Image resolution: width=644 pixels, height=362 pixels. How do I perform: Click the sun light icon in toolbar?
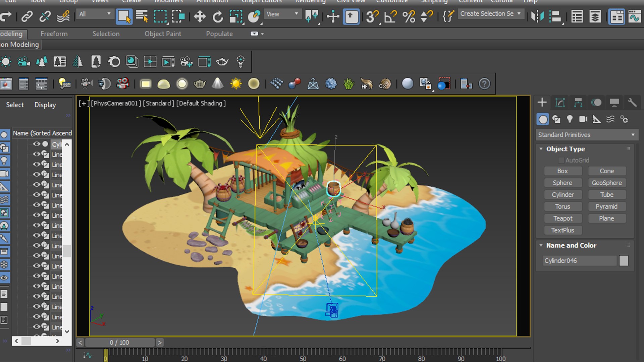[236, 84]
